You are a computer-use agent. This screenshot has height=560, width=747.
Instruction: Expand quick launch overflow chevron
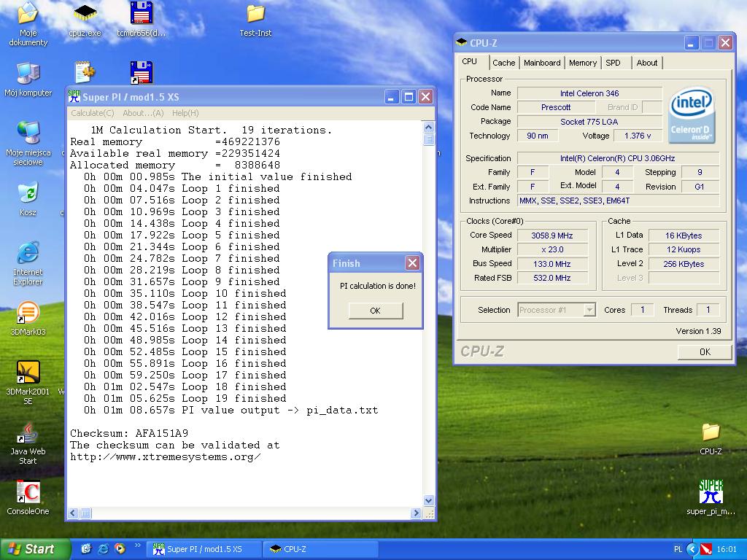(138, 545)
